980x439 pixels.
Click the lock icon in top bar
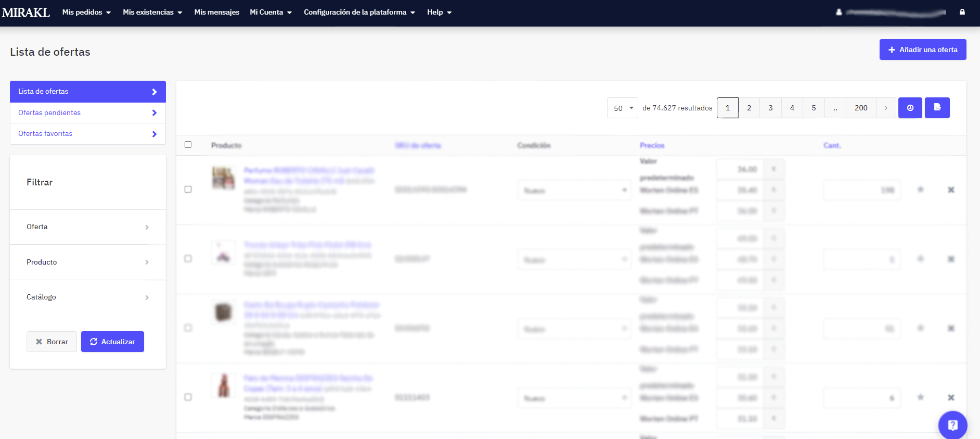(x=962, y=12)
